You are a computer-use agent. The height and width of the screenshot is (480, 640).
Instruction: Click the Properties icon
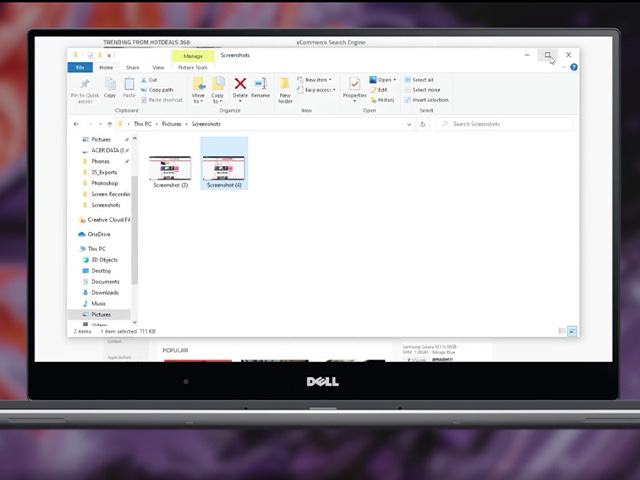[x=354, y=84]
